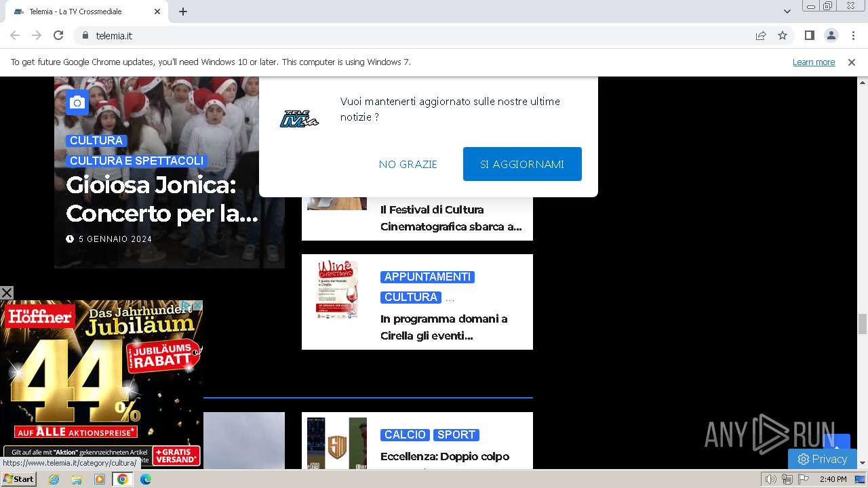Open a new tab with plus button

coord(183,12)
